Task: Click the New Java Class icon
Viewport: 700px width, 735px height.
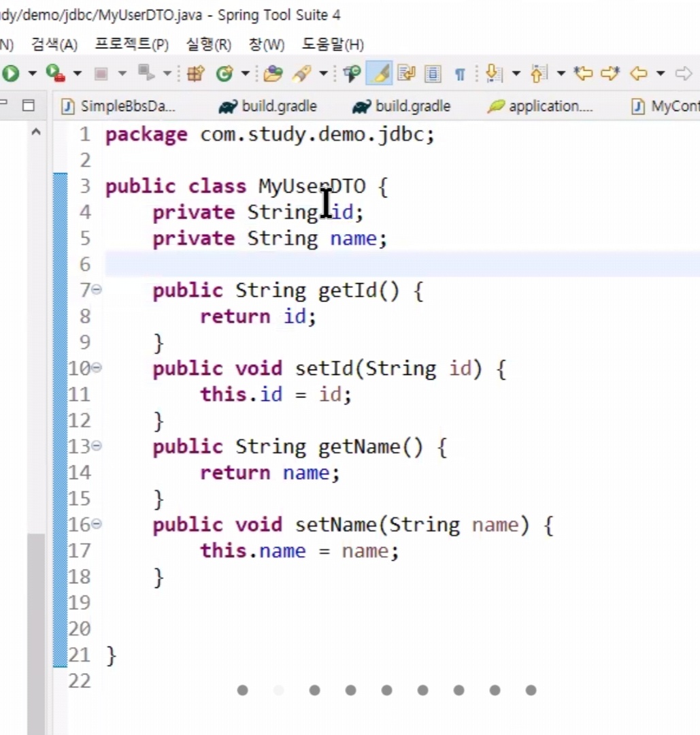Action: [225, 73]
